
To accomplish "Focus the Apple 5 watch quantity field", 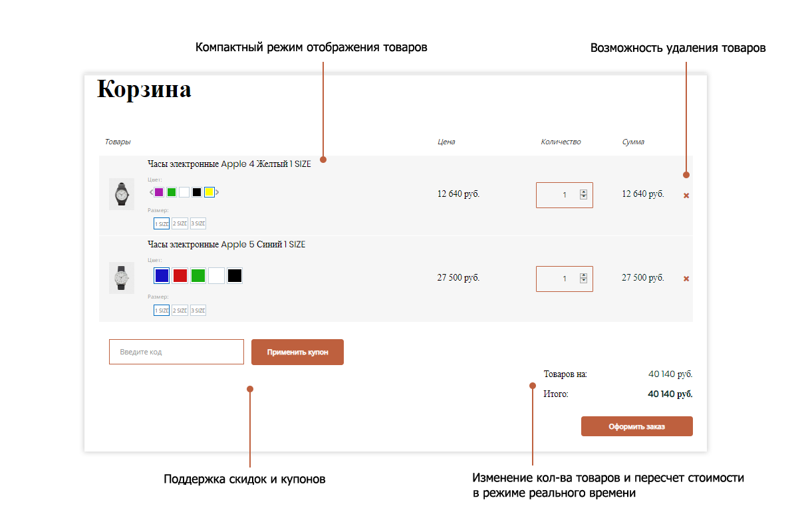I will tap(565, 279).
